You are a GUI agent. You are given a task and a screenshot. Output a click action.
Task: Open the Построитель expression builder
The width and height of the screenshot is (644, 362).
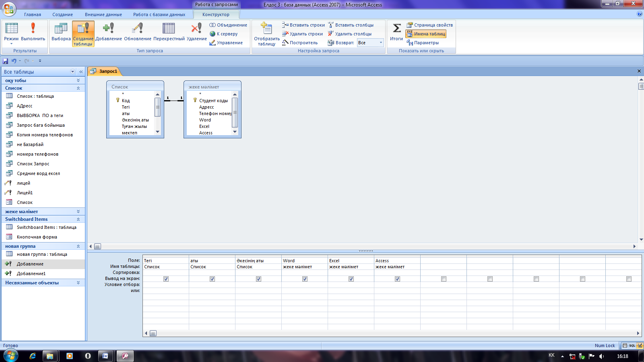(x=300, y=43)
